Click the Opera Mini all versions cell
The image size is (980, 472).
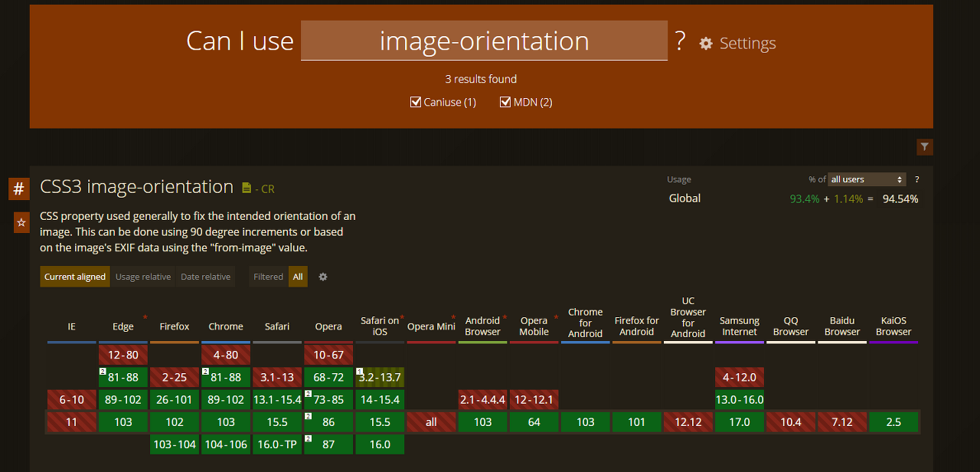tap(430, 421)
